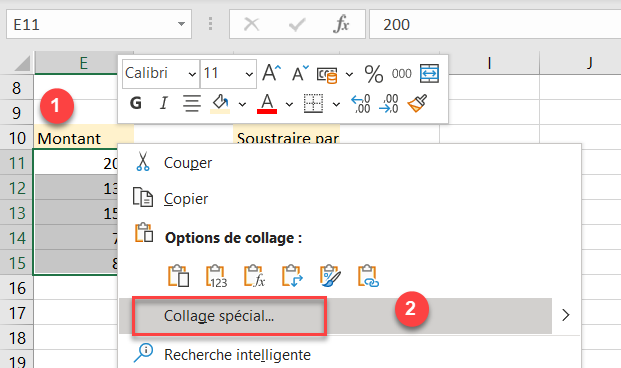The image size is (621, 368).
Task: Paste with default Paste option
Action: click(x=179, y=276)
